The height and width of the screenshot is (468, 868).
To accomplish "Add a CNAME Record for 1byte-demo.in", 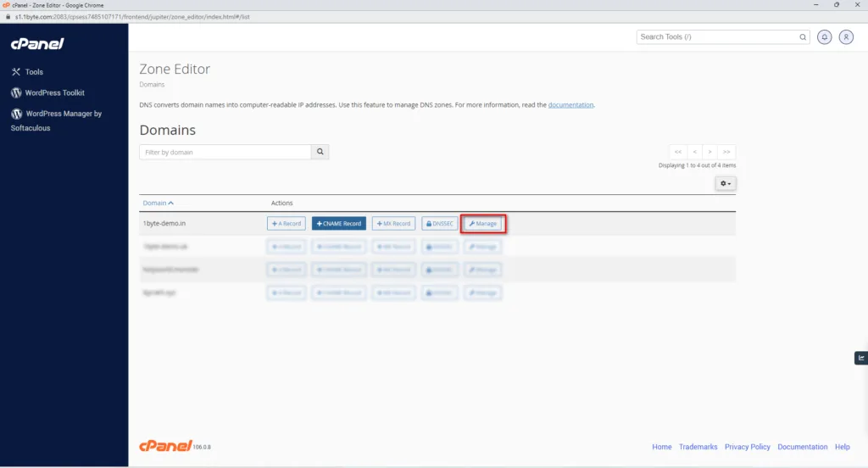I will click(339, 223).
